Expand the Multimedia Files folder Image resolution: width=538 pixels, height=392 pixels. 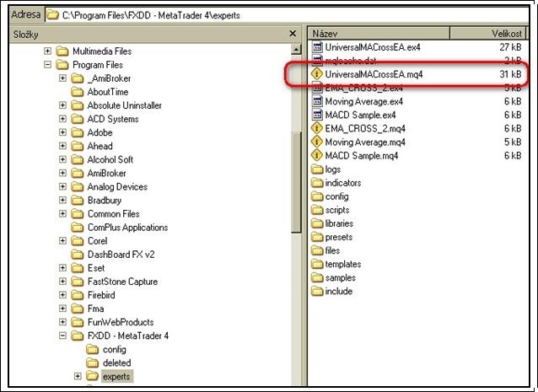[48, 51]
